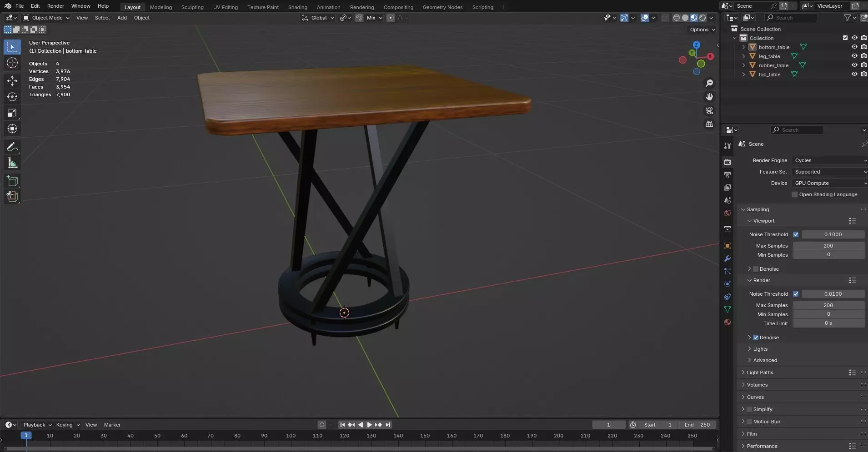This screenshot has height=452, width=868.
Task: Click the pan view hand icon
Action: pos(709,97)
